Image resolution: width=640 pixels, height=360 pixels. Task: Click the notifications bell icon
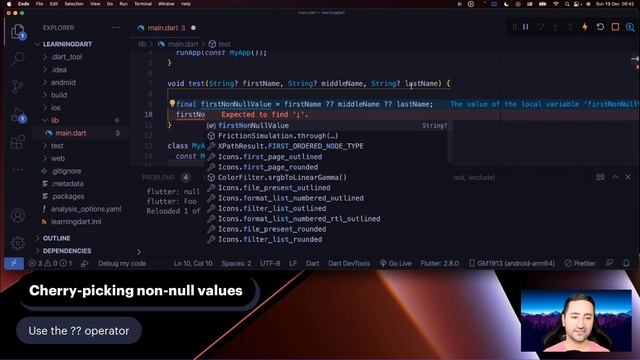[x=627, y=263]
